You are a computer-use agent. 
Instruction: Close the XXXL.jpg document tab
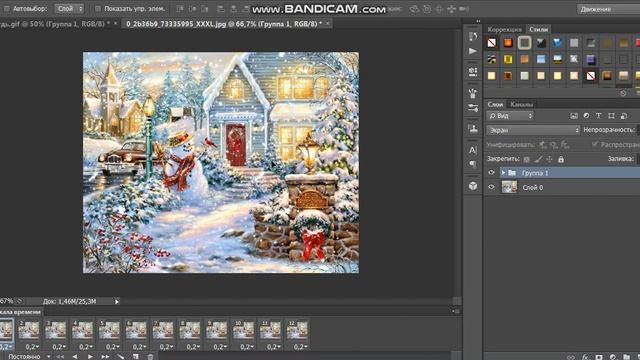coord(328,24)
